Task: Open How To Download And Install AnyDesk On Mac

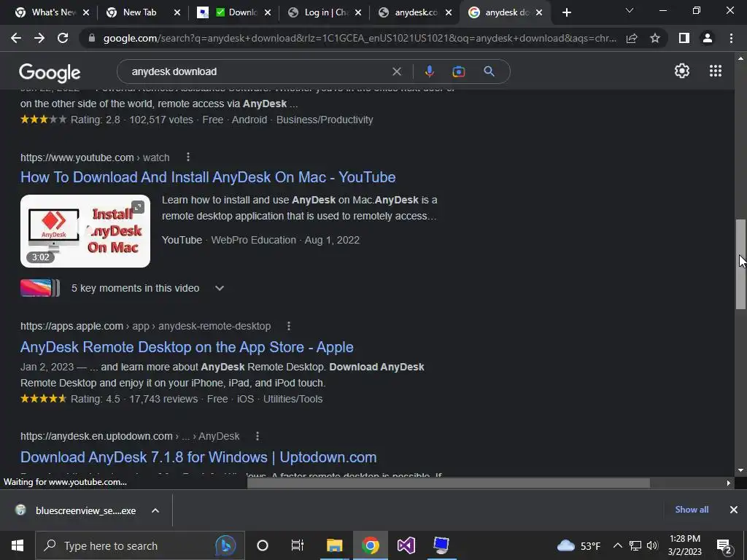Action: pos(208,177)
